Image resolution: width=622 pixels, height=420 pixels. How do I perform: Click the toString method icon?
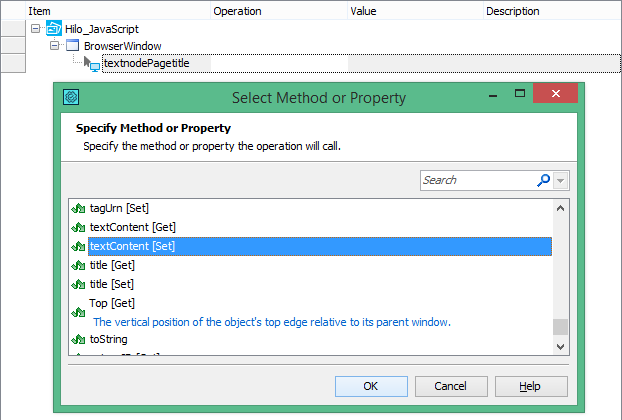(x=79, y=340)
